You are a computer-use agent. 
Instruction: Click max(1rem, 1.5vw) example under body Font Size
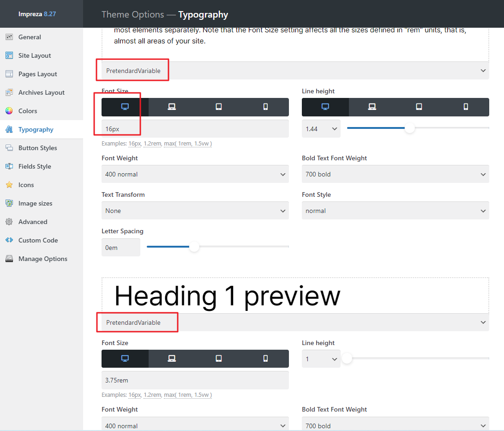click(188, 144)
